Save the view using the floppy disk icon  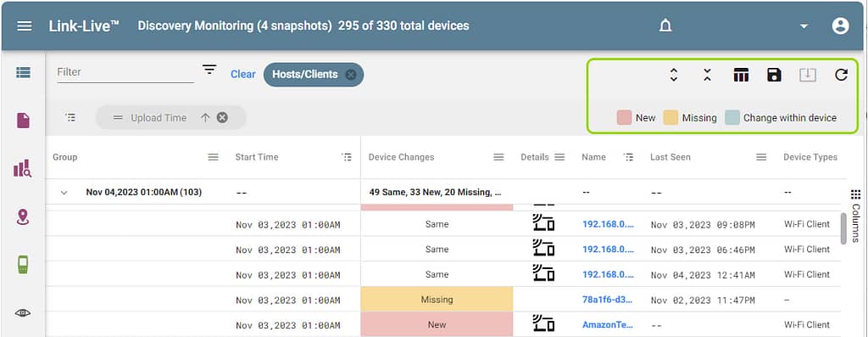[774, 75]
